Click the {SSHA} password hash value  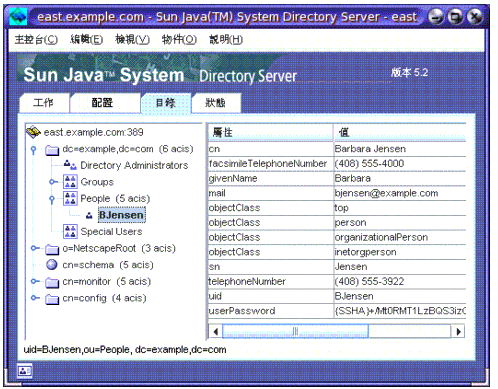[400, 311]
